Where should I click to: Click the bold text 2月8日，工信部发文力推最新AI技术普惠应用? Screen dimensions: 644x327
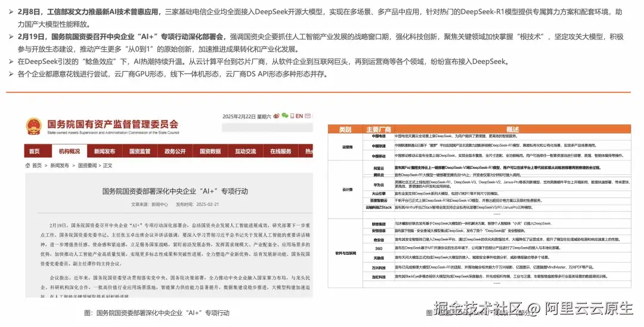click(89, 12)
